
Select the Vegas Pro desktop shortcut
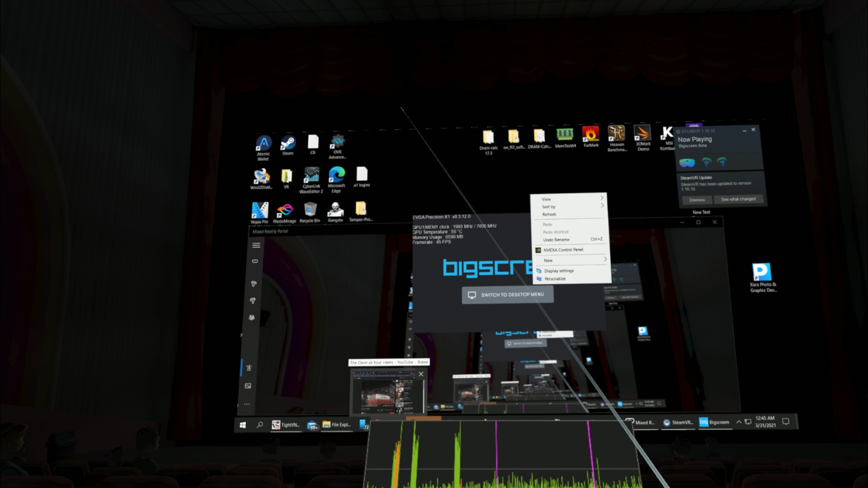tap(259, 211)
